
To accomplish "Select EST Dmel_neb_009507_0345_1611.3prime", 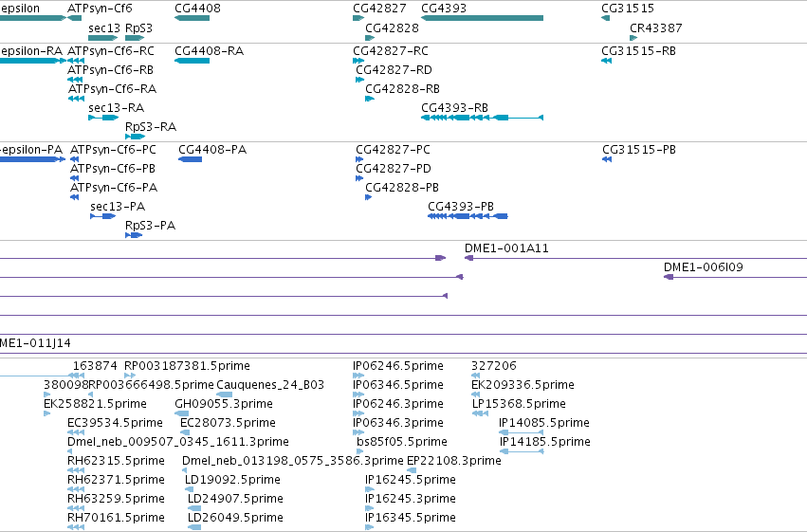I will coord(178,442).
